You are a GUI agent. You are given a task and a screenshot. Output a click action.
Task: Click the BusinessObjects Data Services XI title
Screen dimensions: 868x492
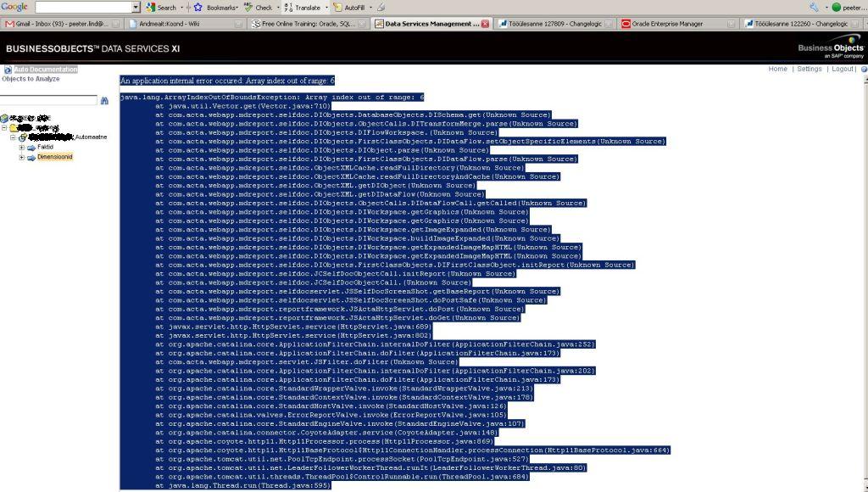(93, 48)
